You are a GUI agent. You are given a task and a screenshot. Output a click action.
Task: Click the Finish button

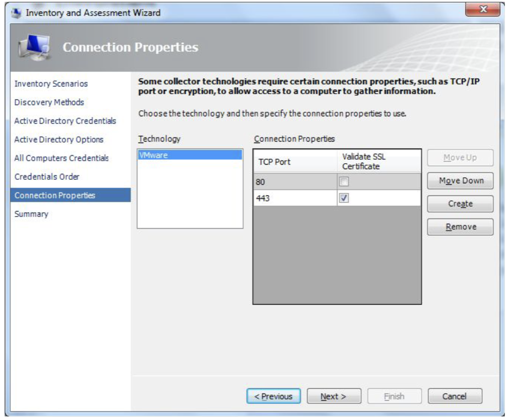394,396
